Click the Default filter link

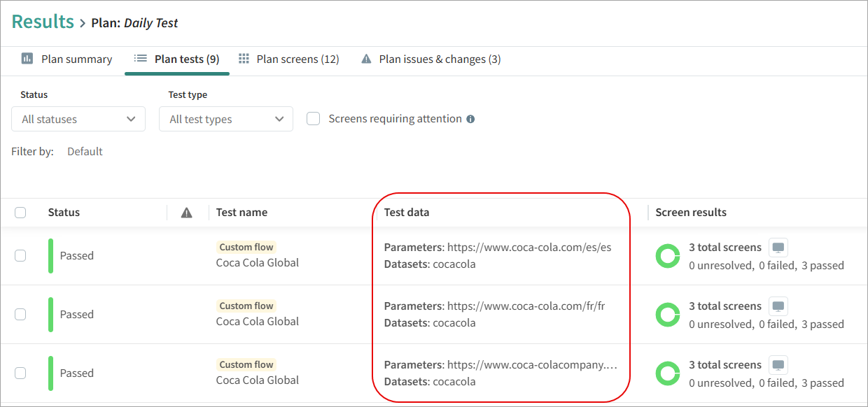point(85,152)
